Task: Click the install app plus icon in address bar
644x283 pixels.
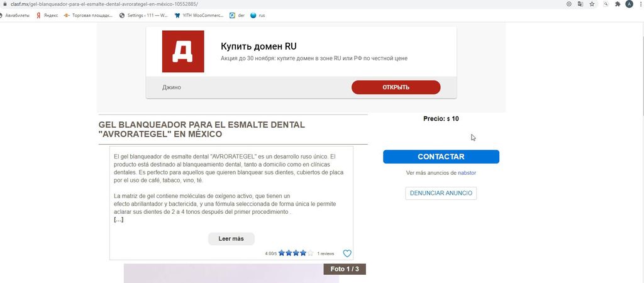Action: 569,4
